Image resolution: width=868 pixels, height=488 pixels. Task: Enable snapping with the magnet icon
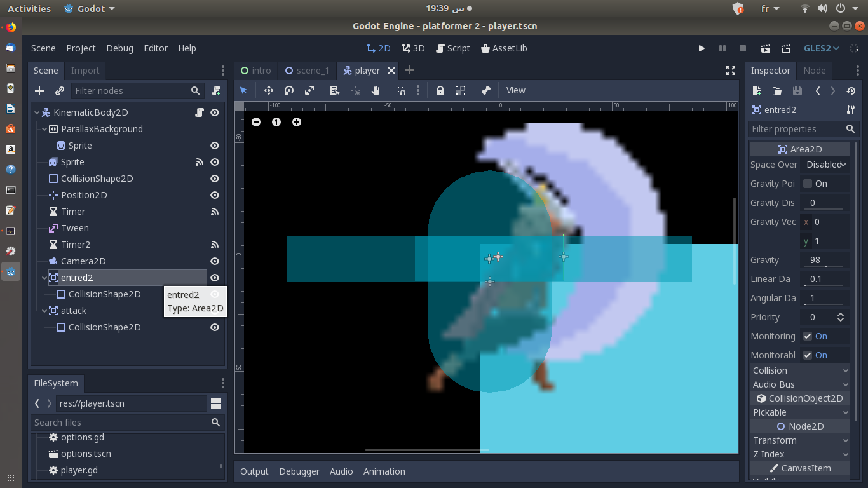[402, 90]
